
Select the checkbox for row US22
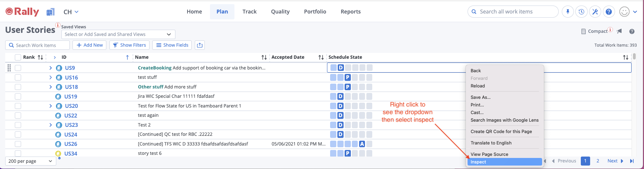(18, 115)
